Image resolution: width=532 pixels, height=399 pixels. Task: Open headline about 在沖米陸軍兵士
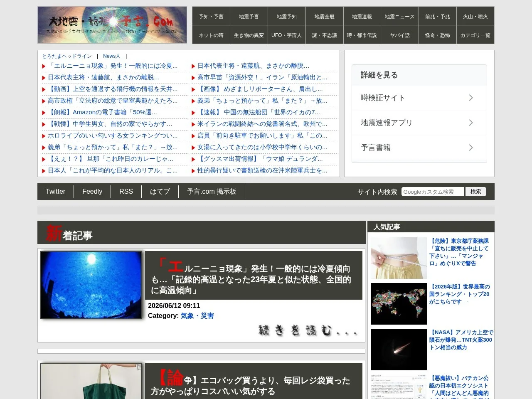pos(262,170)
